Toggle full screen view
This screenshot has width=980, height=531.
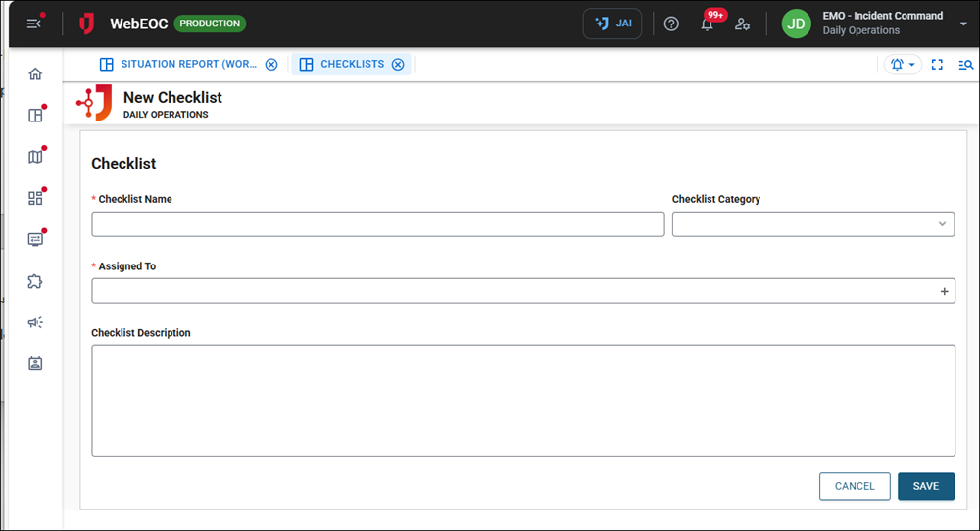[937, 65]
